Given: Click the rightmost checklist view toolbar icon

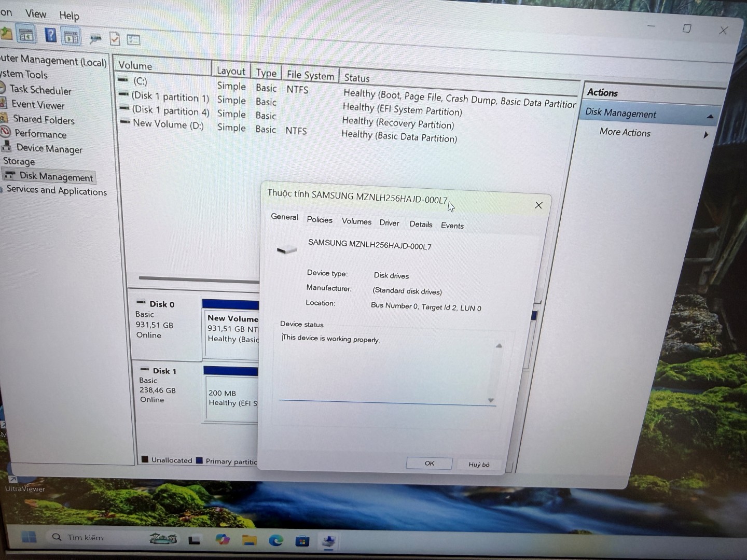Looking at the screenshot, I should point(133,39).
